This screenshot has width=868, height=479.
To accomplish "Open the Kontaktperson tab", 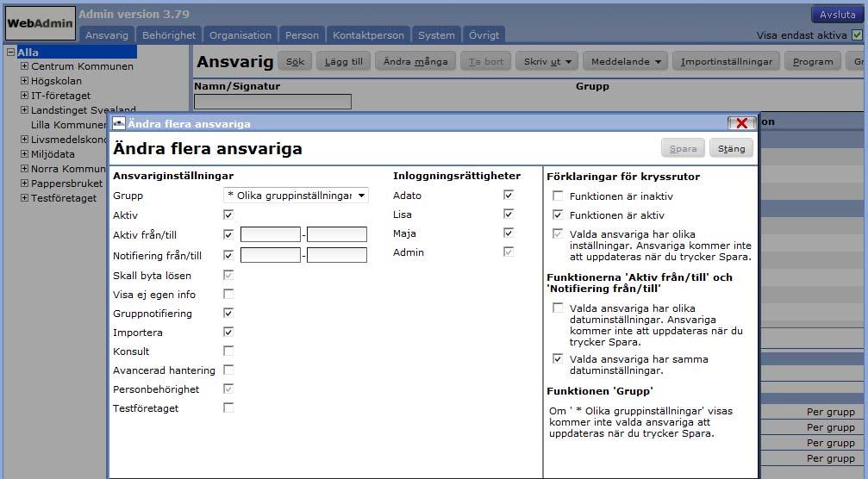I will (368, 34).
